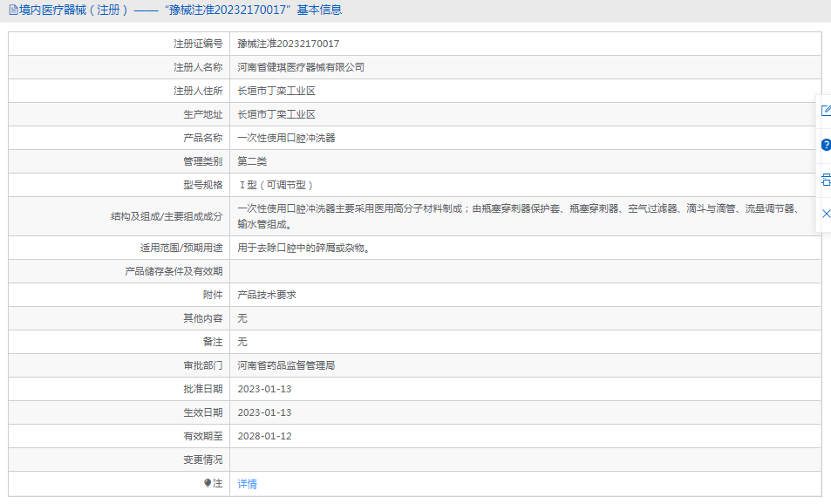The width and height of the screenshot is (831, 504).
Task: Click the print icon on right sidebar
Action: [826, 180]
